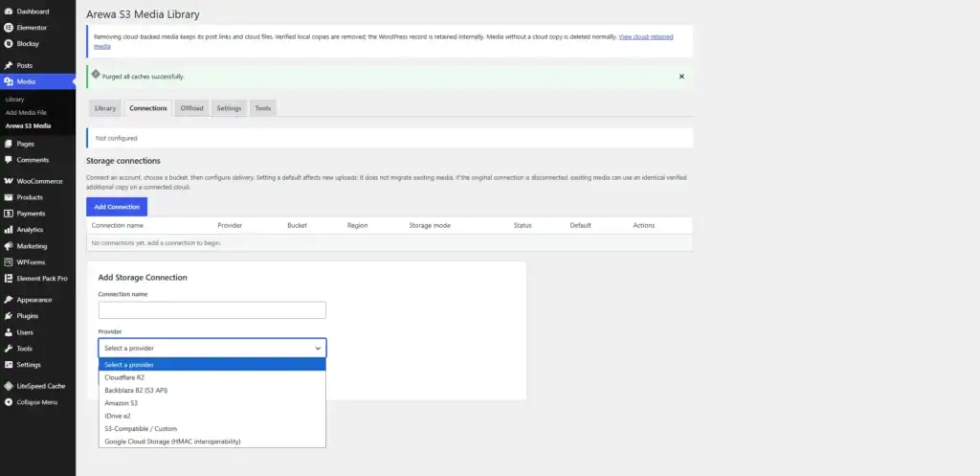Click the Actions column header
Screen dimensions: 980x476
pyautogui.click(x=644, y=225)
